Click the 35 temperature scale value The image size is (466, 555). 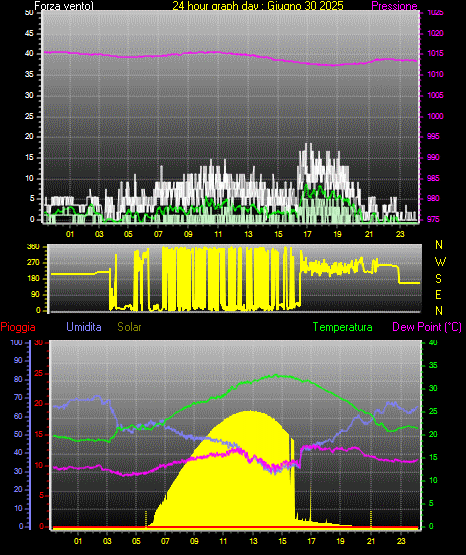433,365
